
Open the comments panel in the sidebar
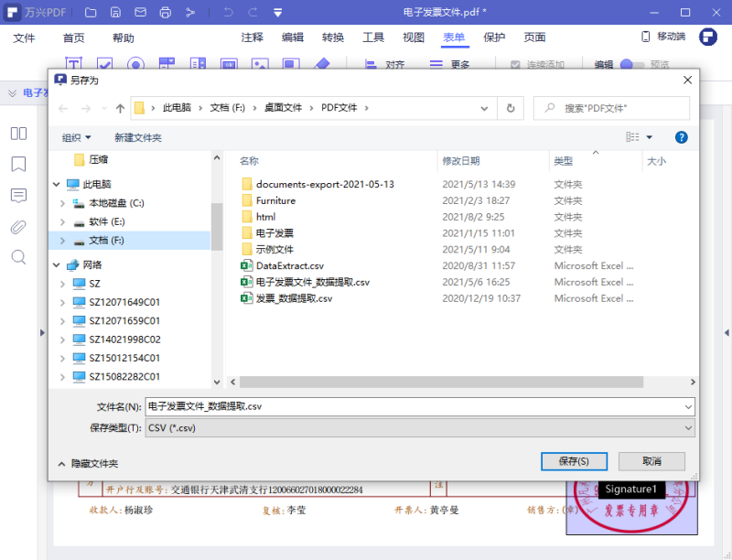[x=18, y=195]
